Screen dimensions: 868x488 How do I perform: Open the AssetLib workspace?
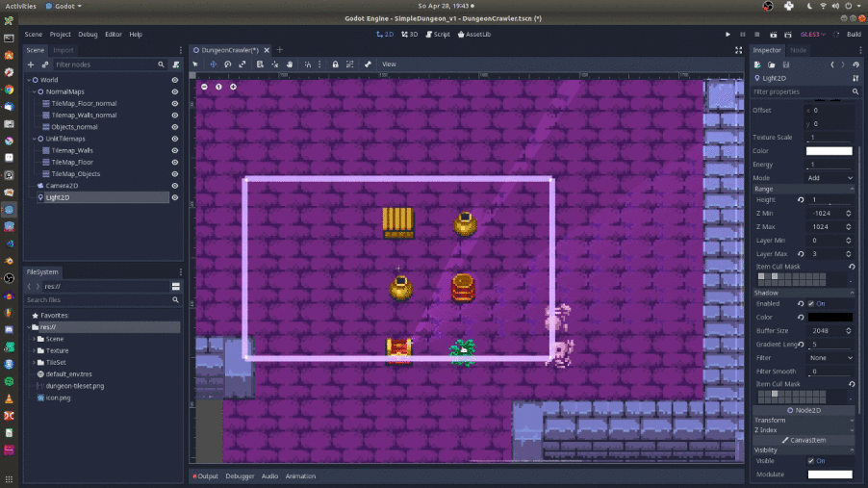point(474,35)
